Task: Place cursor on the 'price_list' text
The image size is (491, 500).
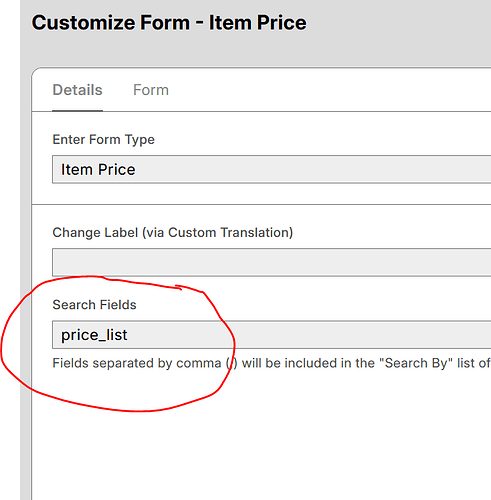Action: point(94,335)
